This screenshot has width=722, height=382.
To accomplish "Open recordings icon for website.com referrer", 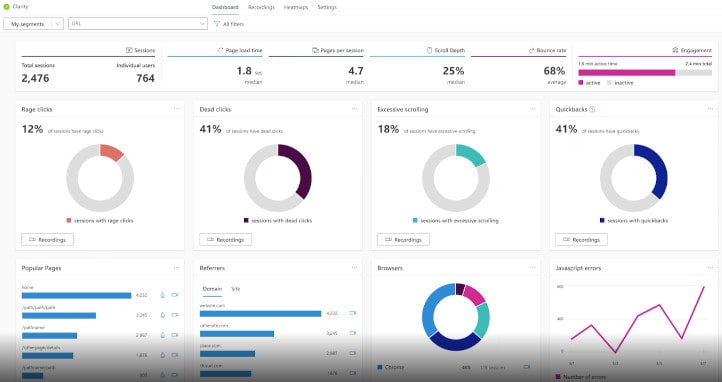I will [353, 313].
